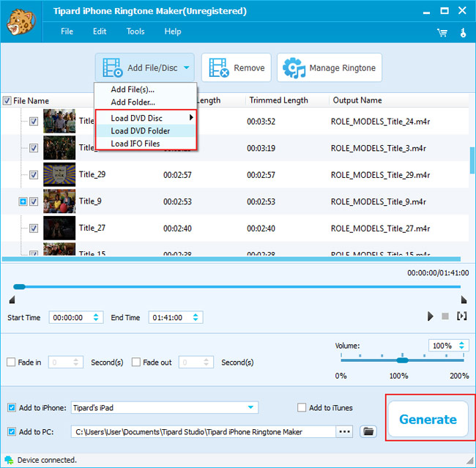
Task: Click the Remove button
Action: click(237, 67)
